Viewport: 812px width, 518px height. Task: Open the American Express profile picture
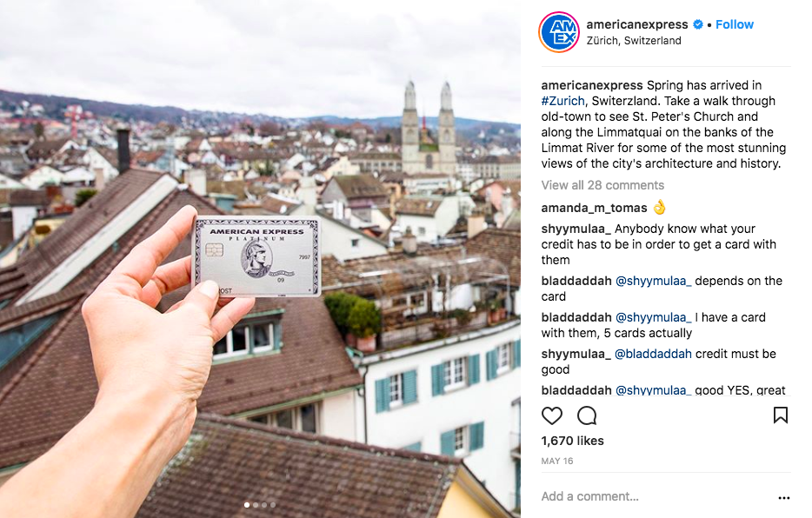click(x=559, y=32)
